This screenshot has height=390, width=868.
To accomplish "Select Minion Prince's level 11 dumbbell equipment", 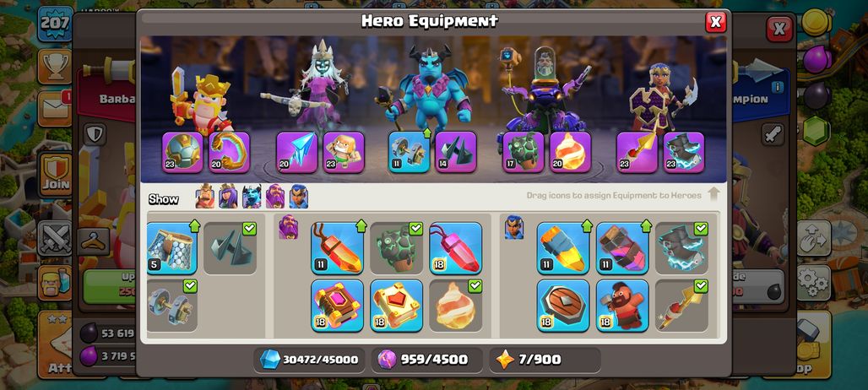I will pyautogui.click(x=409, y=152).
